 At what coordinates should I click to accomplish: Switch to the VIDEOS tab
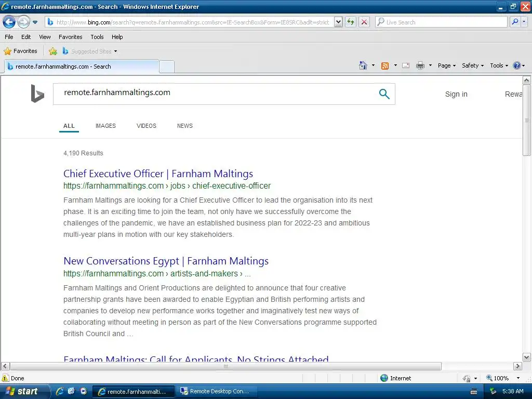pos(146,126)
